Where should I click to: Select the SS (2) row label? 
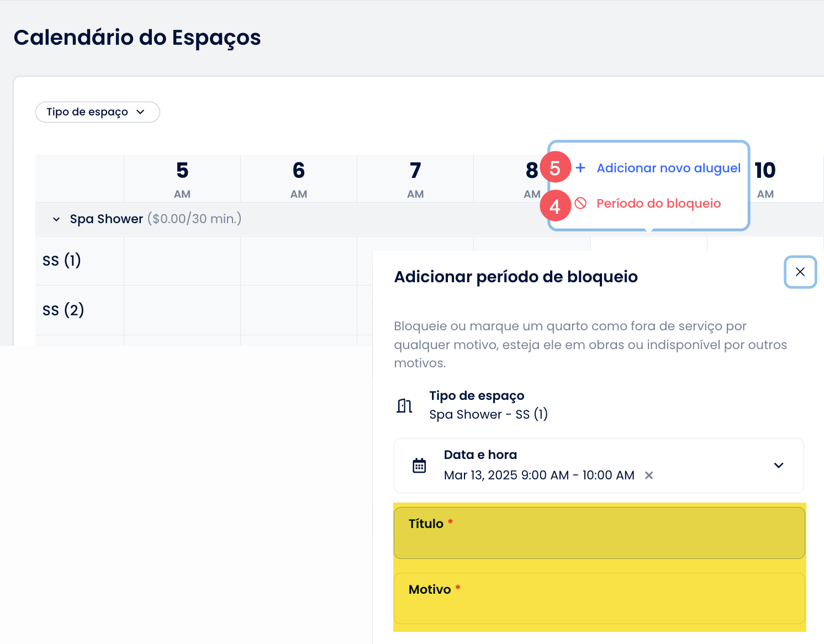click(63, 310)
